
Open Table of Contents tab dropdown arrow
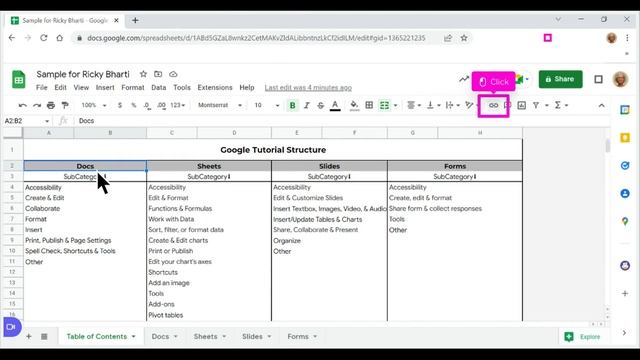(133, 336)
